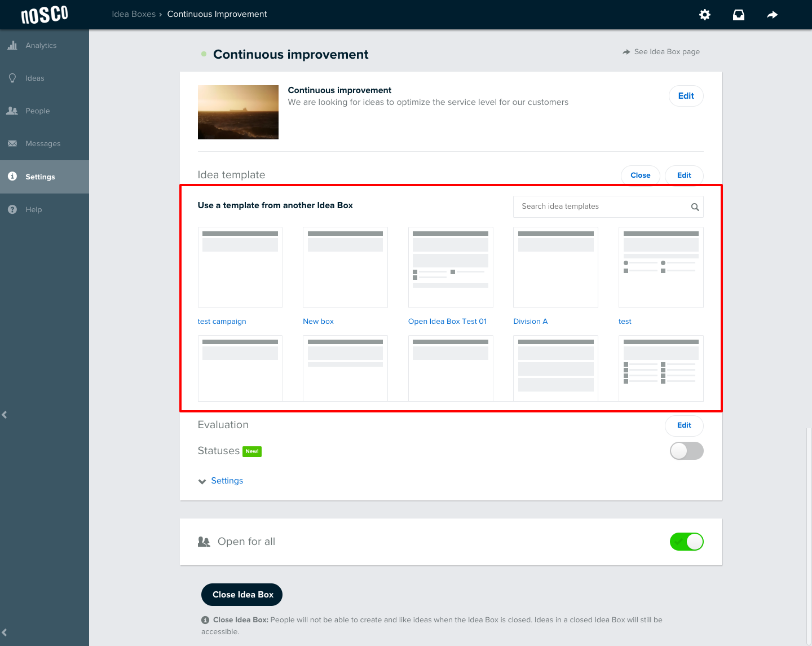
Task: Edit the Idea template
Action: (x=684, y=175)
